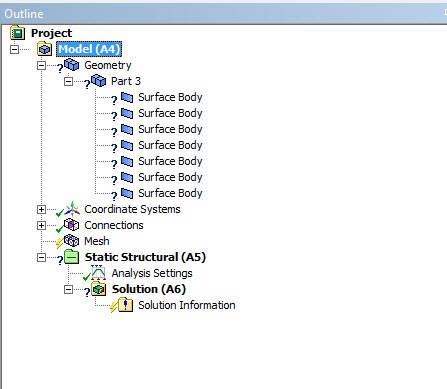Expand the Connections node
Viewport: 447px width, 389px height.
41,225
